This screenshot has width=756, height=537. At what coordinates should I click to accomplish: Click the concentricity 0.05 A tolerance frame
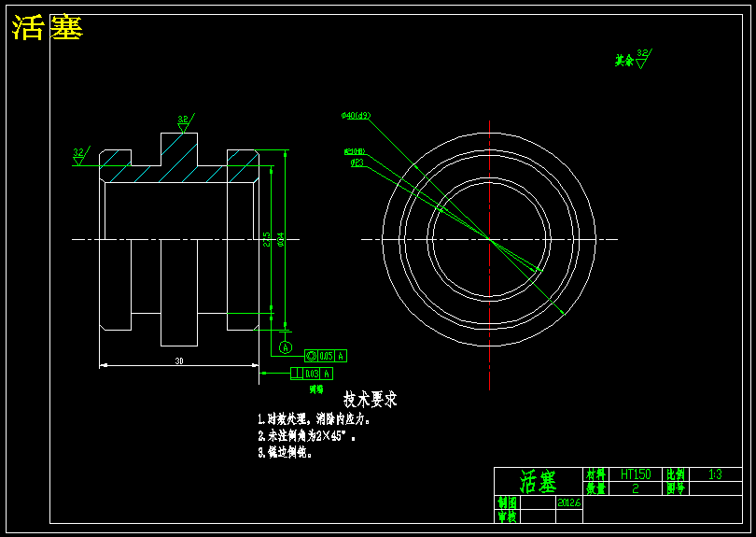(x=326, y=356)
